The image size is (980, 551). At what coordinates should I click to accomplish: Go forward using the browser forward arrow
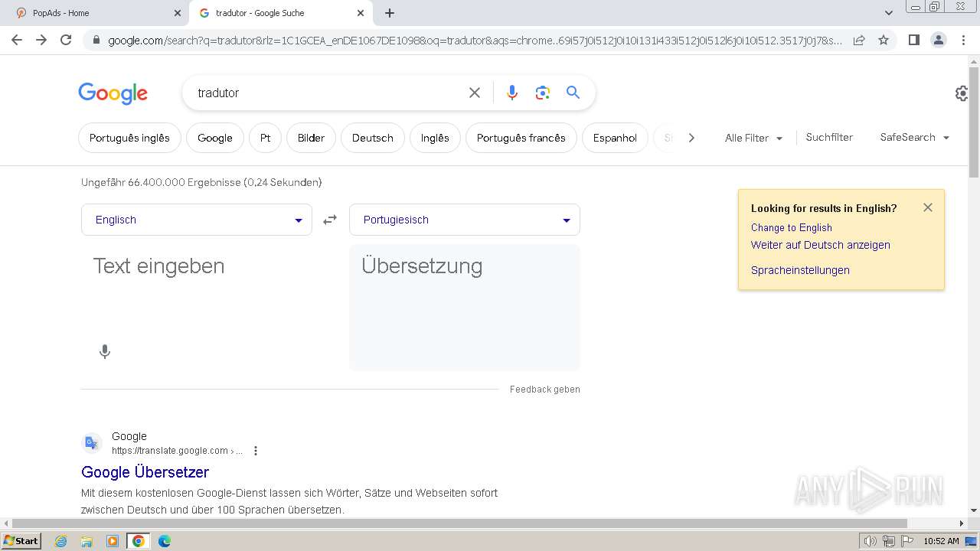click(x=41, y=40)
